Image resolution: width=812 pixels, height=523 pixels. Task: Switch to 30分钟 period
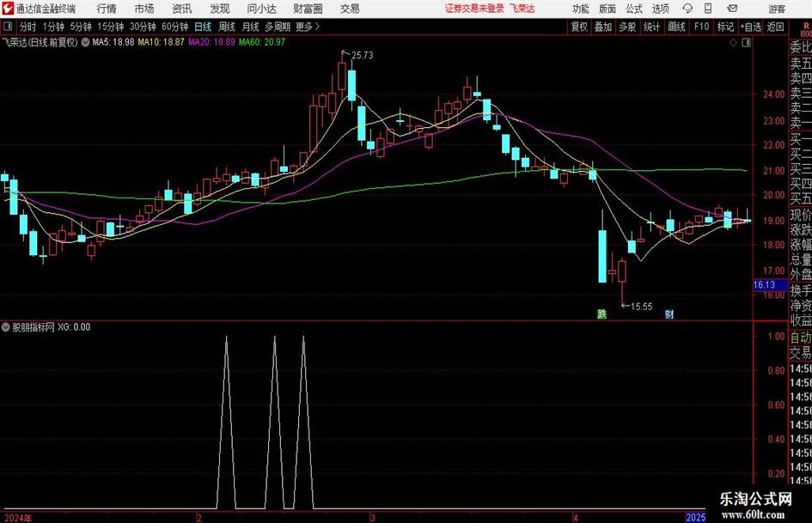[143, 27]
